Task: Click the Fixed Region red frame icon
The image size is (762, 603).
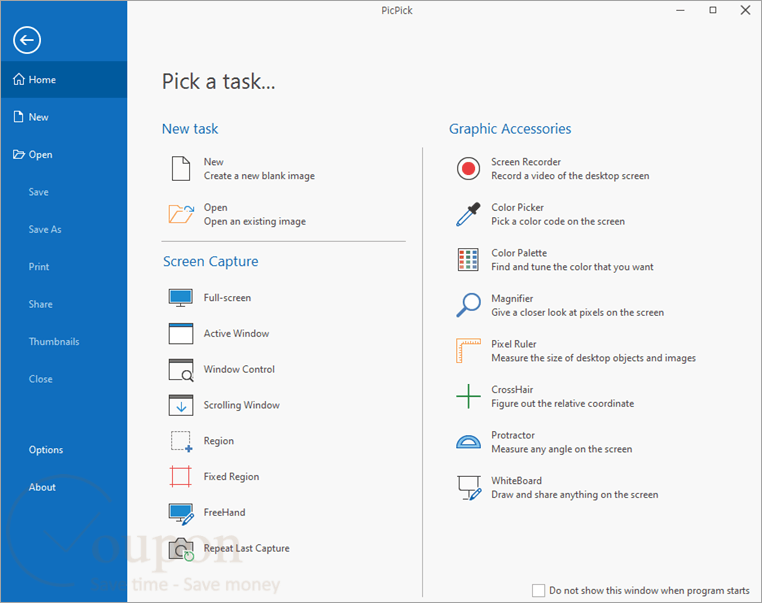Action: (181, 477)
